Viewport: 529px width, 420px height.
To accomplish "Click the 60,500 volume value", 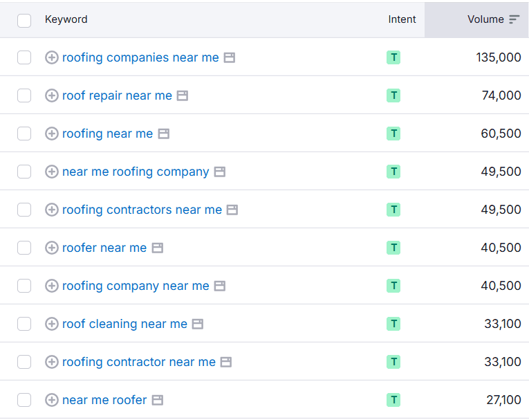I will point(501,134).
